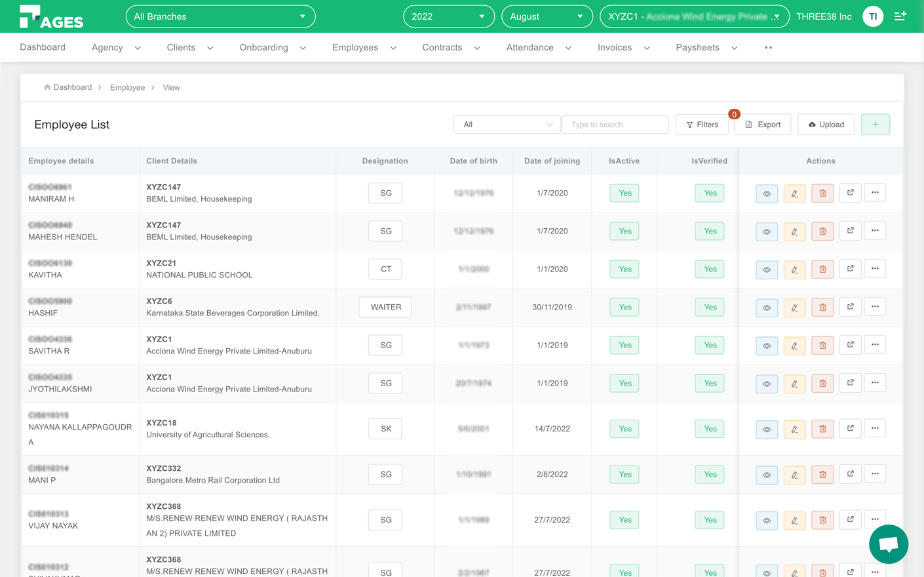924x577 pixels.
Task: Click the TI user avatar
Action: (x=873, y=16)
